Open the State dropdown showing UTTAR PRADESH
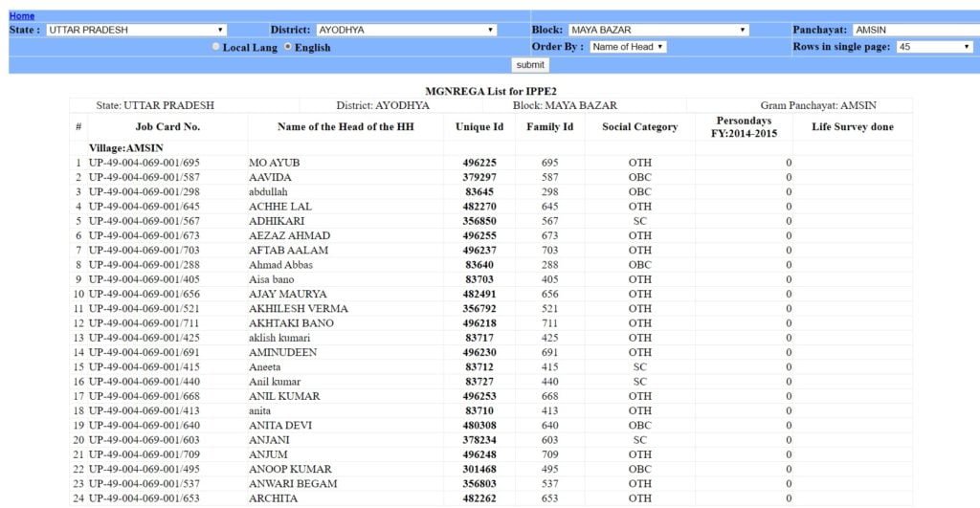980x508 pixels. 136,30
